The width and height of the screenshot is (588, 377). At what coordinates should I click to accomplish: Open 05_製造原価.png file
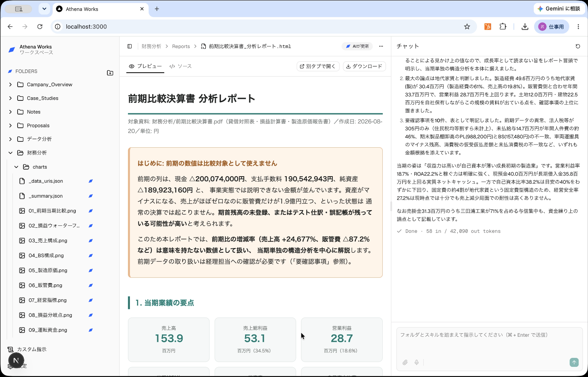48,270
